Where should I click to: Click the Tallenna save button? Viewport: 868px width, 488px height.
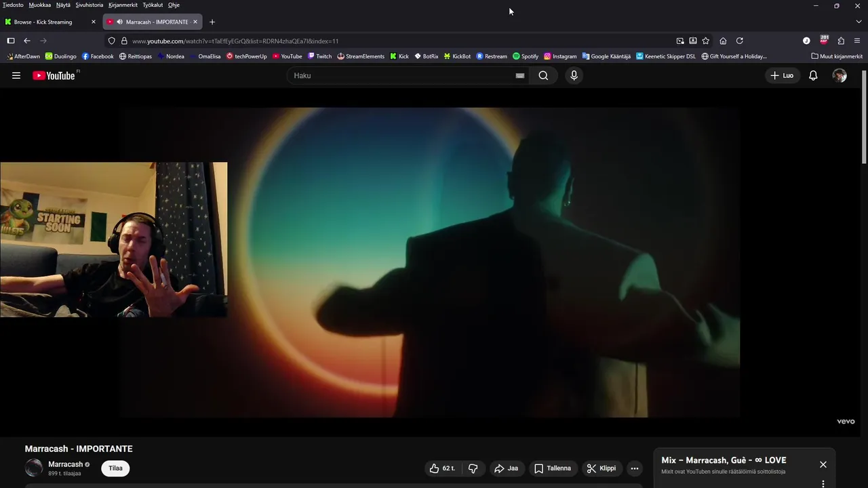553,468
